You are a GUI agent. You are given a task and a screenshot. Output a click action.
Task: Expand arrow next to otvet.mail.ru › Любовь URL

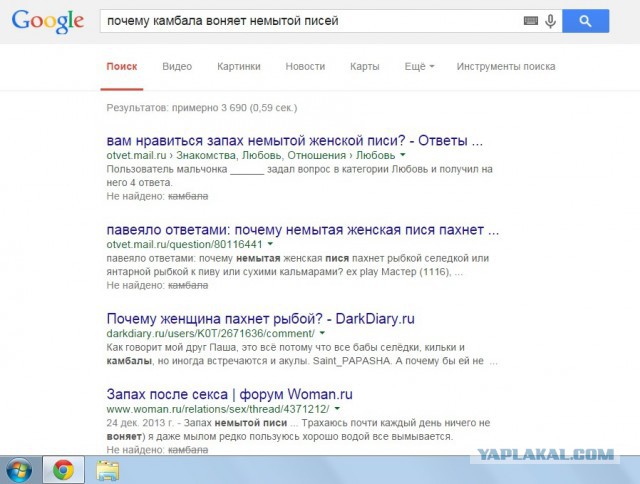pyautogui.click(x=403, y=155)
